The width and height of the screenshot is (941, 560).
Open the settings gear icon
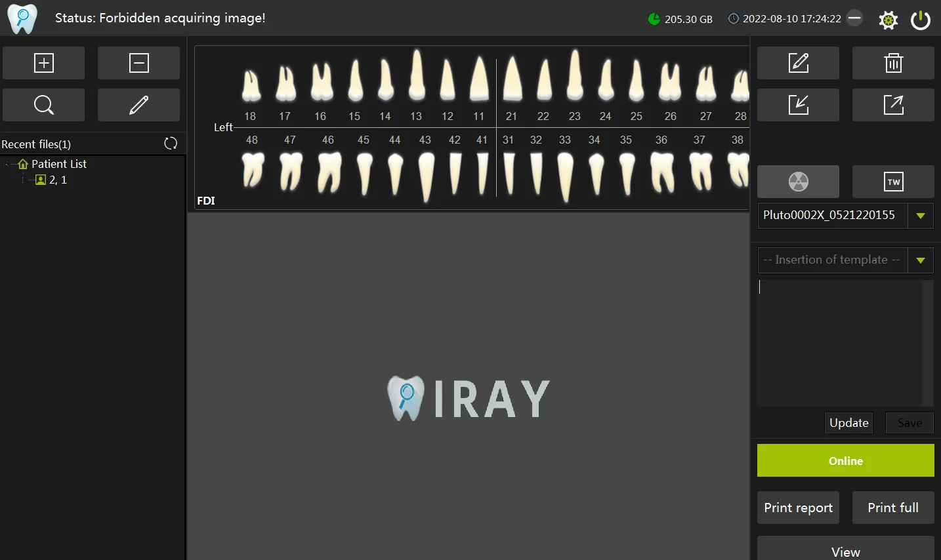[x=889, y=19]
